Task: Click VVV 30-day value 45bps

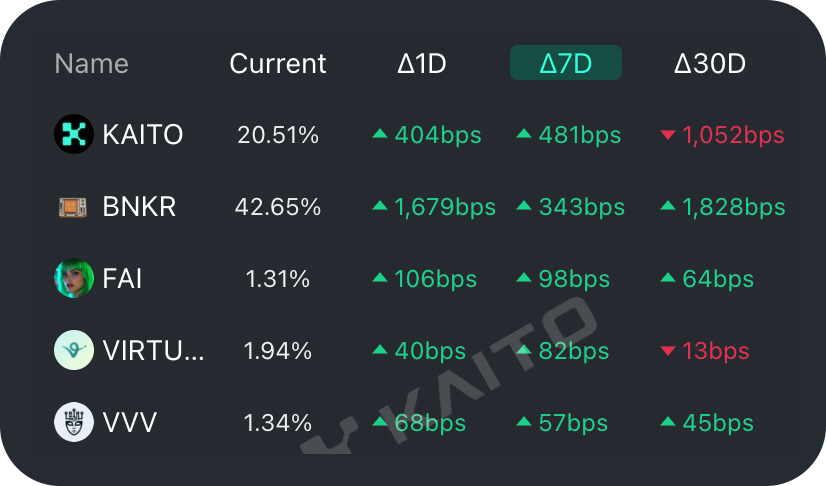Action: click(x=717, y=423)
